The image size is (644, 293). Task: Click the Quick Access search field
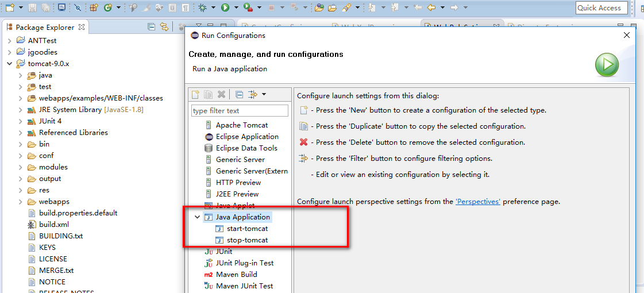pos(601,8)
